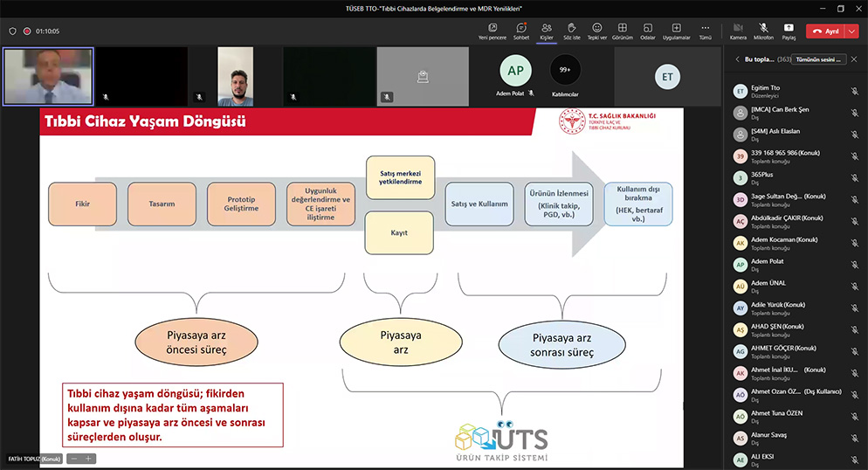Expand the dropdown arrow beside Ayrıl
Viewport: 868px width, 470px height.
click(852, 31)
